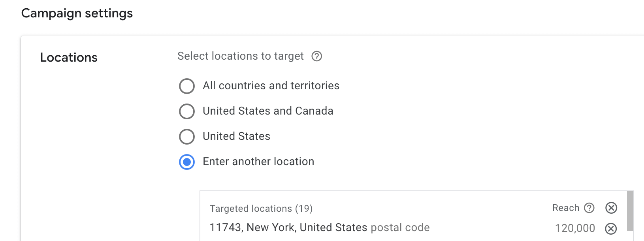Select the Enter another location radio button

(x=187, y=162)
